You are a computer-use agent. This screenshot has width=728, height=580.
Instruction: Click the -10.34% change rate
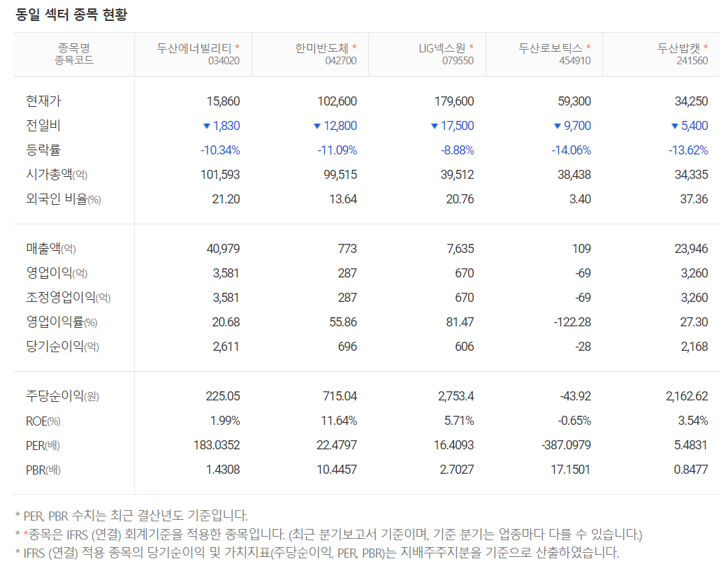220,150
